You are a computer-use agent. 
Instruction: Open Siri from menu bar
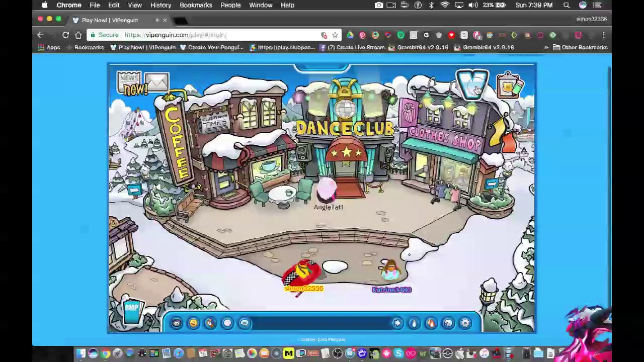(583, 5)
